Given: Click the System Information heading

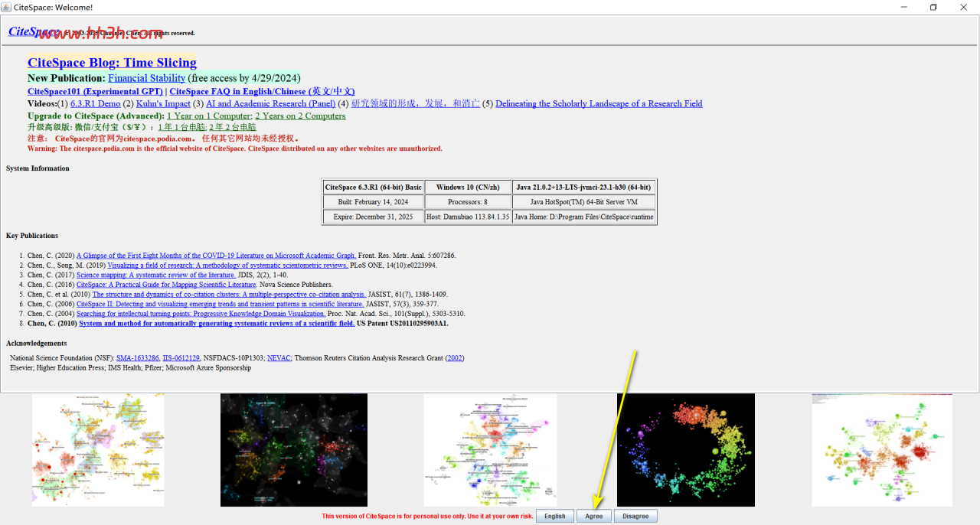Looking at the screenshot, I should tap(38, 168).
